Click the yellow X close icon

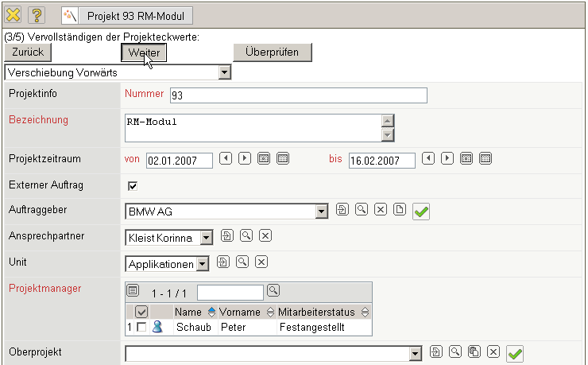tap(14, 14)
